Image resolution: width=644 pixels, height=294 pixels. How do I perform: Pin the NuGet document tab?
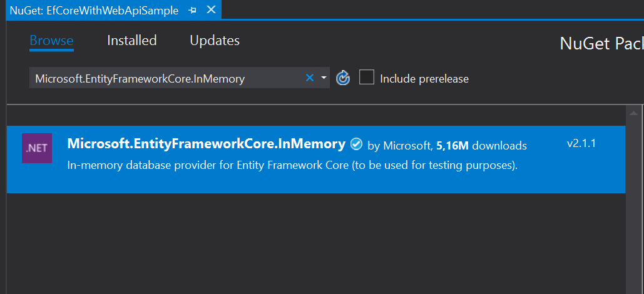tap(192, 10)
